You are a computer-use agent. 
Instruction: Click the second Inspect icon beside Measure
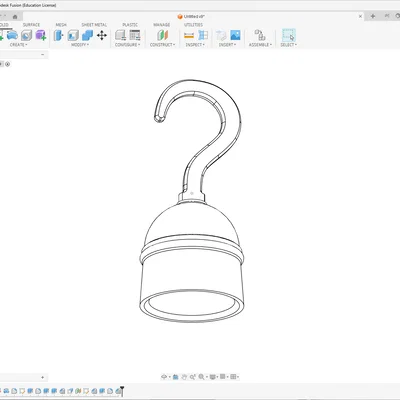coord(203,35)
